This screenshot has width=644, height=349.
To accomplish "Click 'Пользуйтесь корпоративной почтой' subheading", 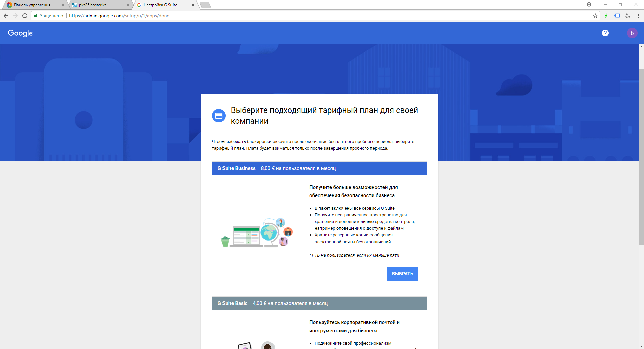I will coord(354,326).
